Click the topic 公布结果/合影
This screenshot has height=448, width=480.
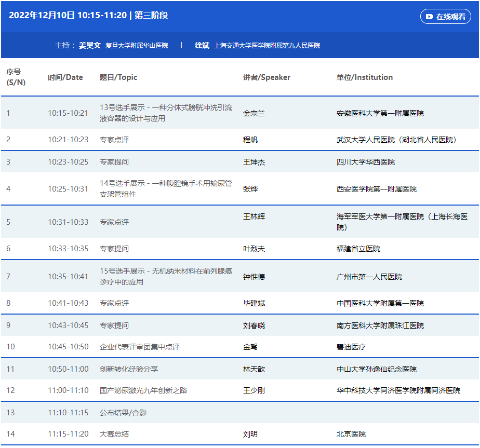[x=123, y=413]
